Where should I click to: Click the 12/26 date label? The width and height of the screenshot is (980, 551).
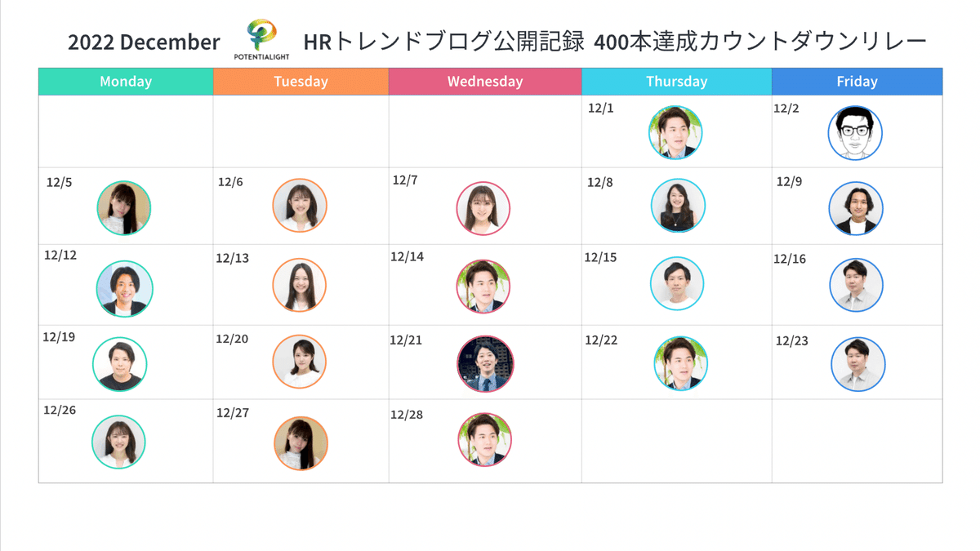click(60, 410)
